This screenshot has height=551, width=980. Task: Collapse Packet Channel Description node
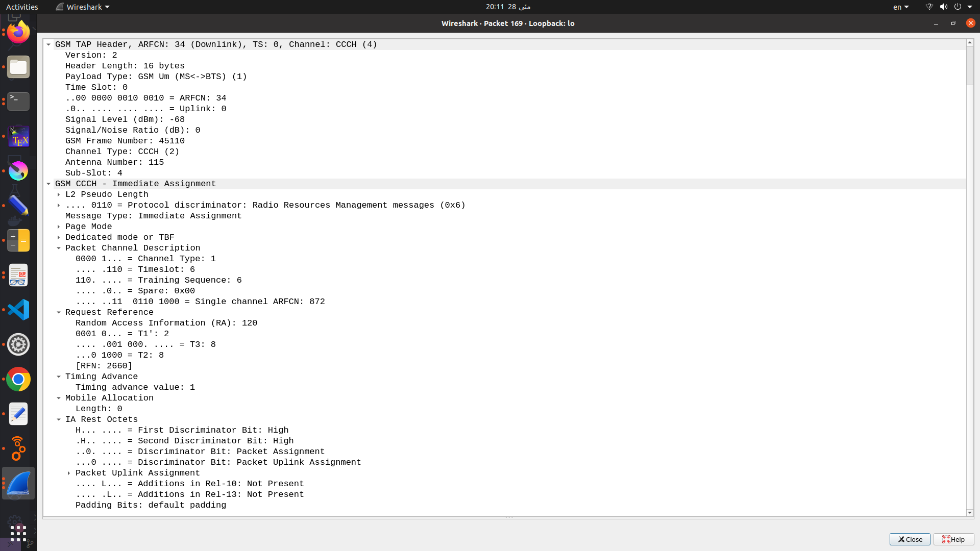[x=59, y=248]
